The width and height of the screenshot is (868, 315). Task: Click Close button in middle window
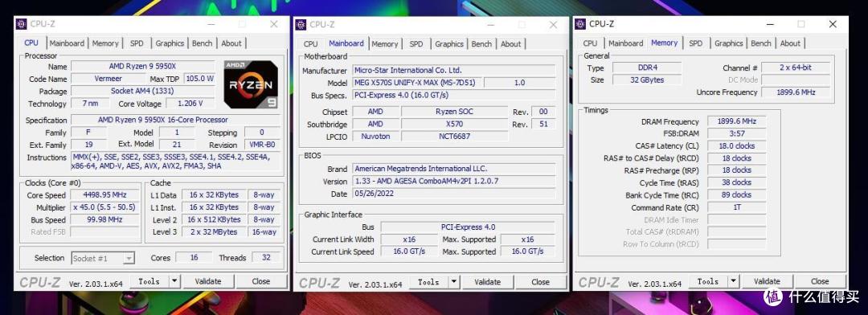click(540, 282)
